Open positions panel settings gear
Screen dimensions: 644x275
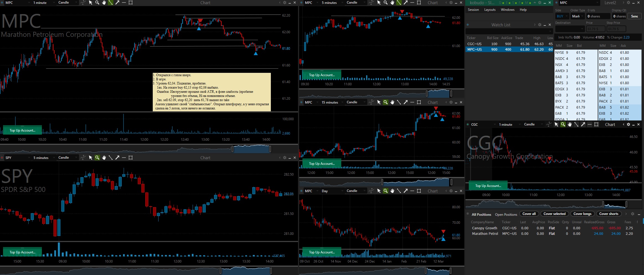[x=633, y=214]
